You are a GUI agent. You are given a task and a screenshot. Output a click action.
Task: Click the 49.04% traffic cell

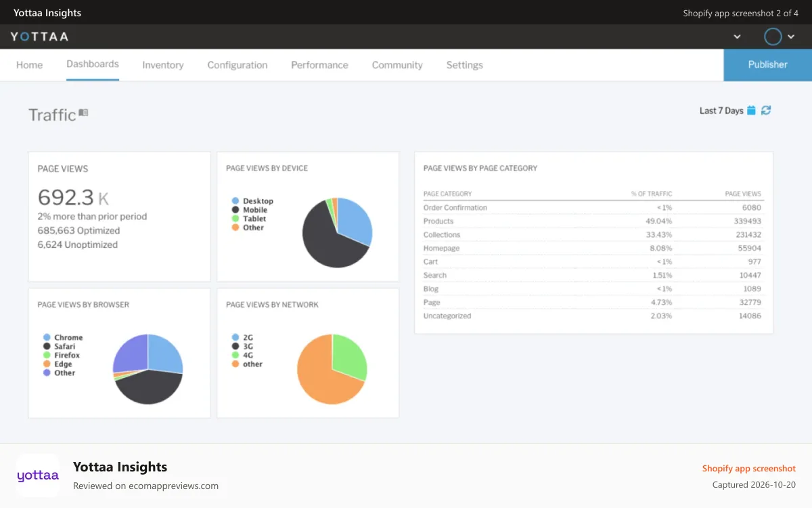[659, 221]
